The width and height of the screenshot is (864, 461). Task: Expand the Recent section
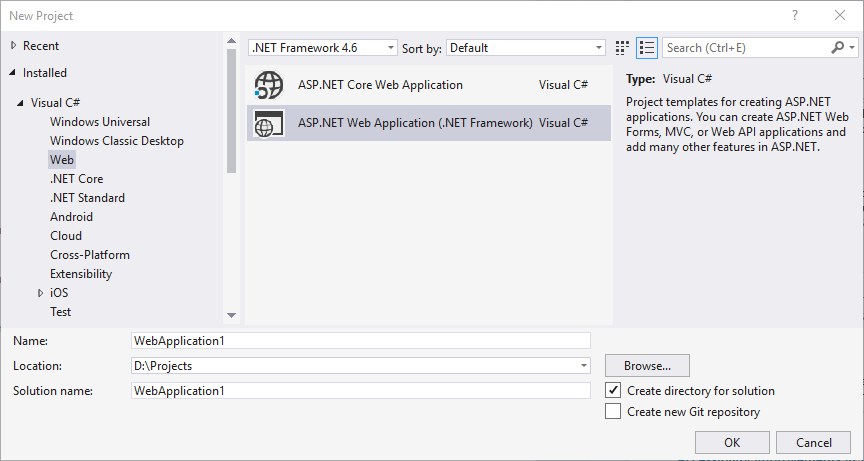(13, 46)
